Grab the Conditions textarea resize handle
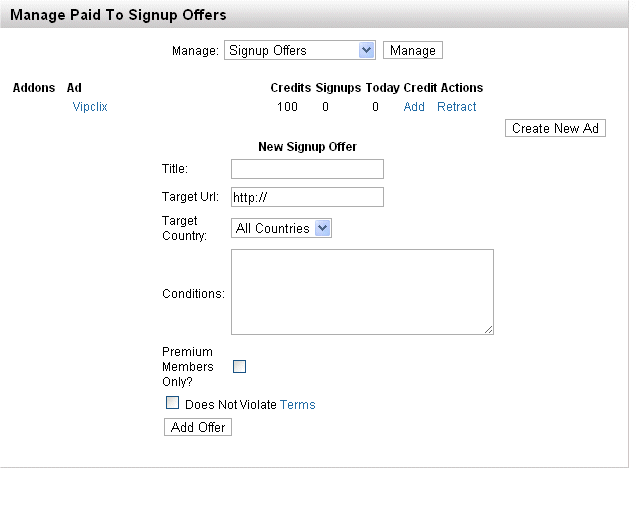The image size is (637, 513). (489, 330)
